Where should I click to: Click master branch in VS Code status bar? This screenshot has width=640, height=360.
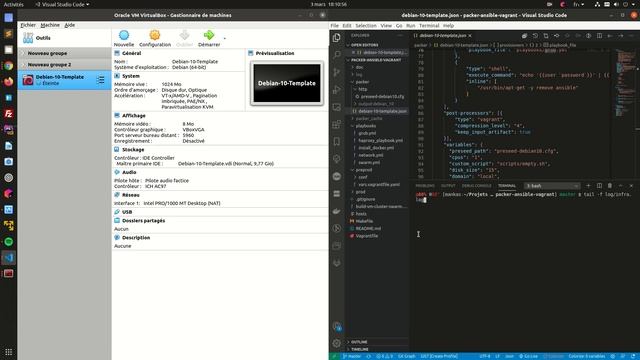(x=351, y=356)
